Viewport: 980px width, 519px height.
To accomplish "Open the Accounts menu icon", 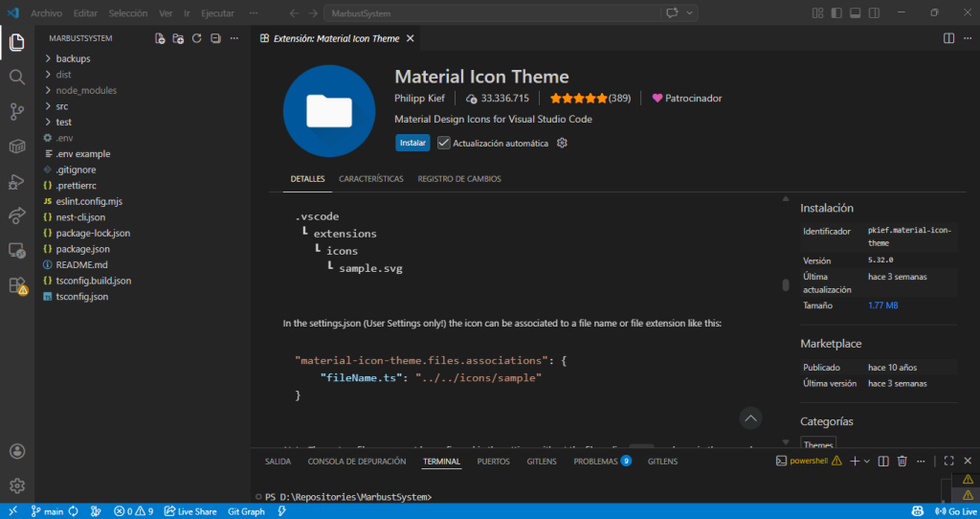I will (17, 451).
